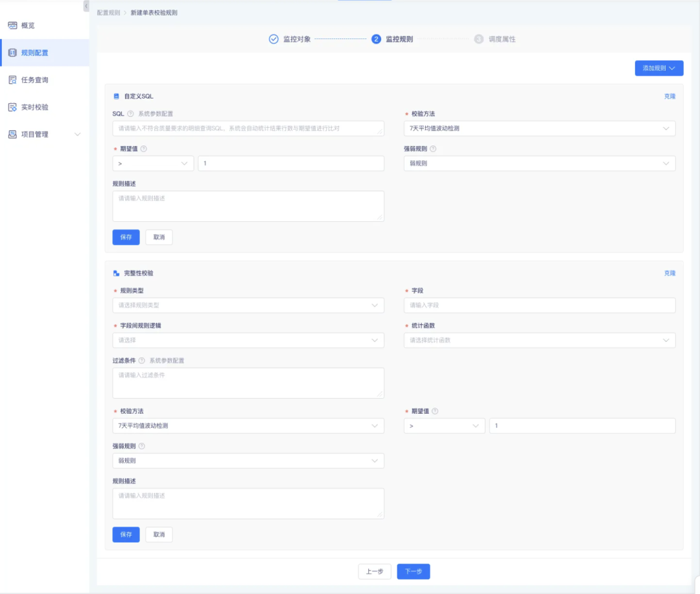Open the 规则类型 dropdown
The image size is (700, 594).
248,305
